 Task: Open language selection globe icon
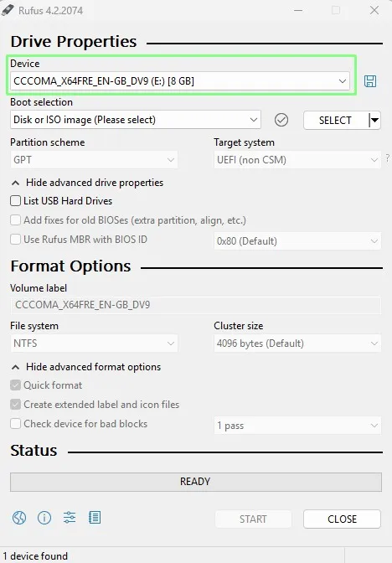19,518
